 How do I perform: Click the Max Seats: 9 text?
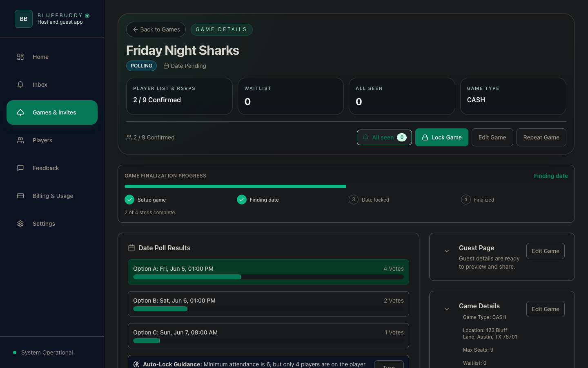[x=478, y=350]
